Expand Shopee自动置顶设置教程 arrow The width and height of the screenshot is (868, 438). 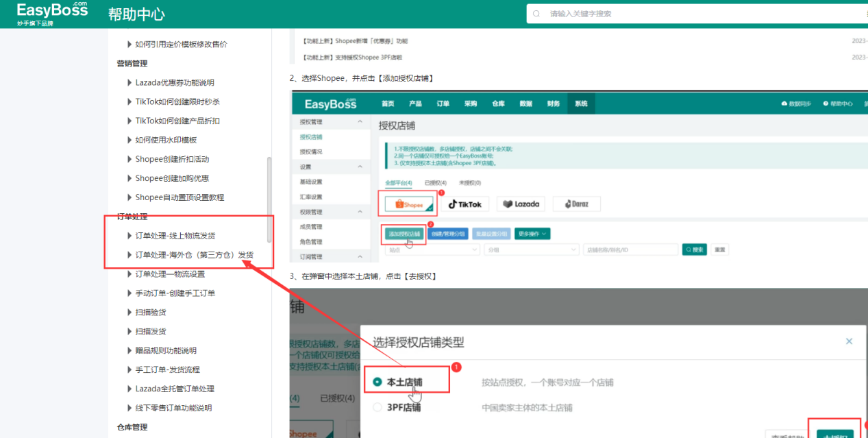(x=129, y=197)
